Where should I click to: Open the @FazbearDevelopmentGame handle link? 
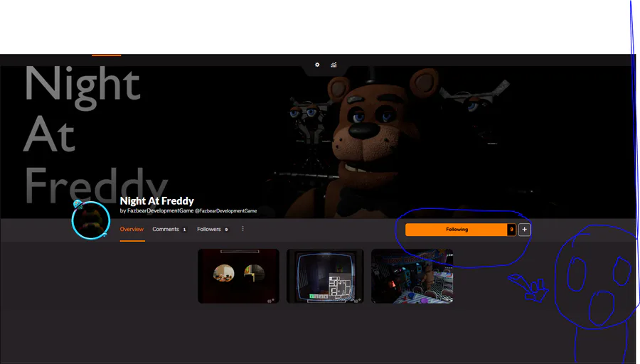225,210
